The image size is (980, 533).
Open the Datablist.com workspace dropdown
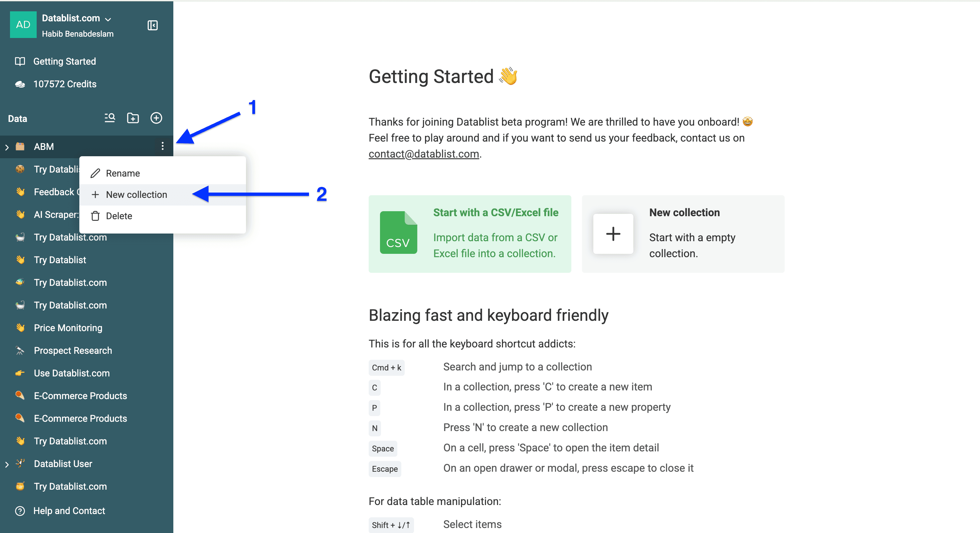tap(108, 18)
